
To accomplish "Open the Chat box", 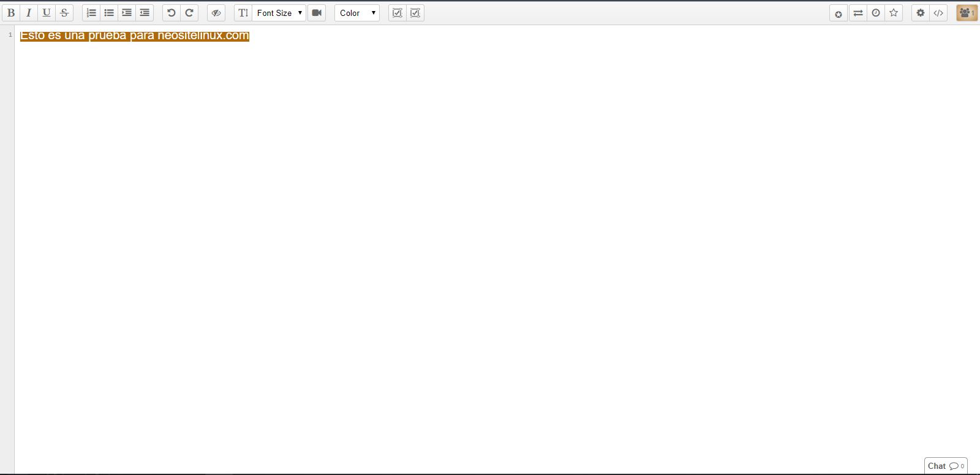I will (945, 466).
